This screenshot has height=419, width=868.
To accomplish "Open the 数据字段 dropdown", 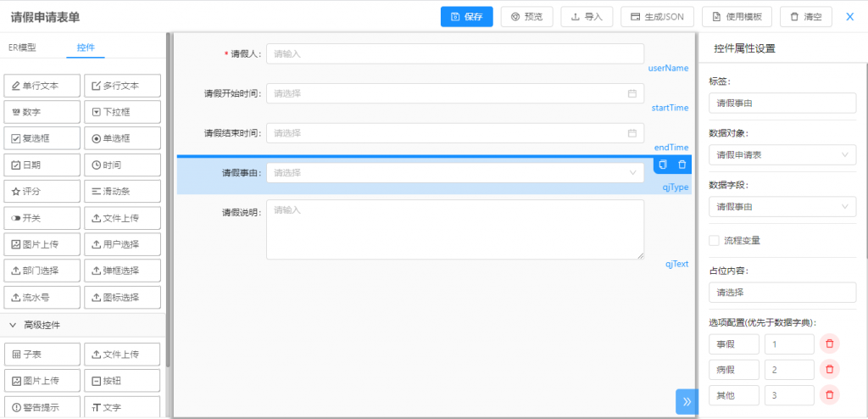I will pyautogui.click(x=782, y=207).
